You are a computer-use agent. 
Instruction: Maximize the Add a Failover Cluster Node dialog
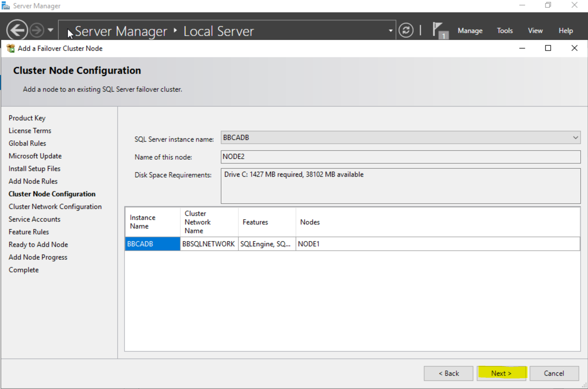click(548, 48)
